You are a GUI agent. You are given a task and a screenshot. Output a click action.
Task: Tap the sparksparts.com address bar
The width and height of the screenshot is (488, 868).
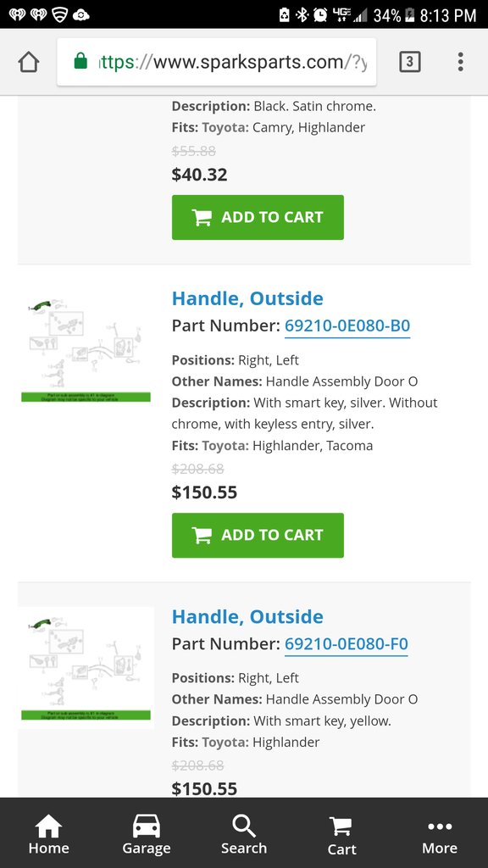tap(217, 62)
